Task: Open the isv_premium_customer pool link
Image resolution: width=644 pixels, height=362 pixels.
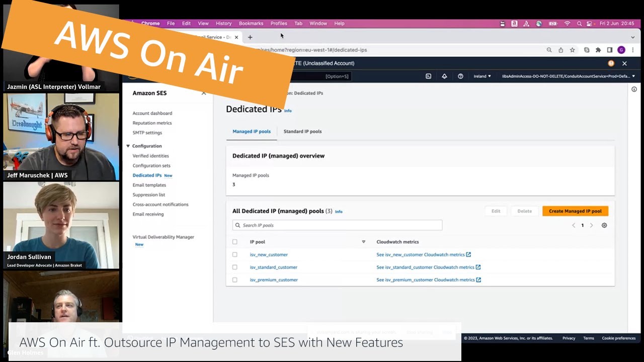Action: 274,280
